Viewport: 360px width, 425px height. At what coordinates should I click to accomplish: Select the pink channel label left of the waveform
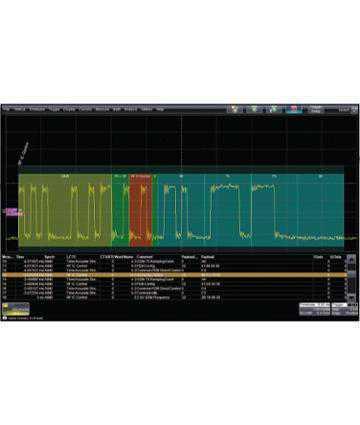13,212
